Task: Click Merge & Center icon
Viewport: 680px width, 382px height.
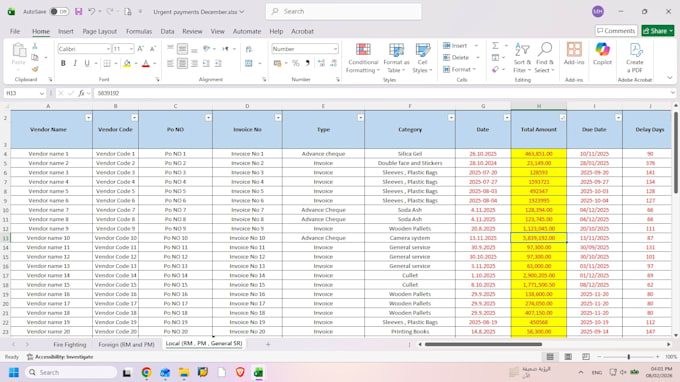Action: [x=249, y=63]
